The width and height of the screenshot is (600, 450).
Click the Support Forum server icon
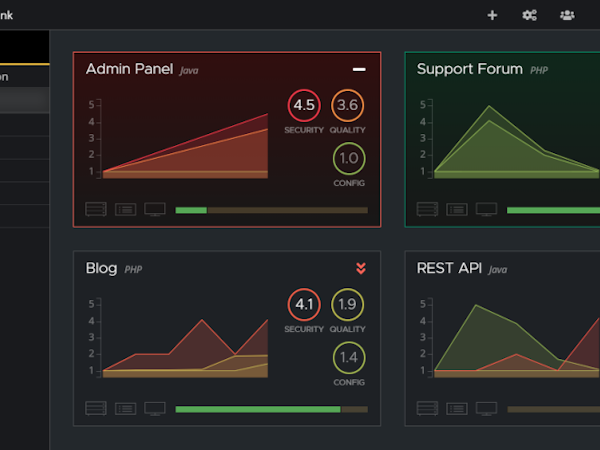click(x=427, y=209)
